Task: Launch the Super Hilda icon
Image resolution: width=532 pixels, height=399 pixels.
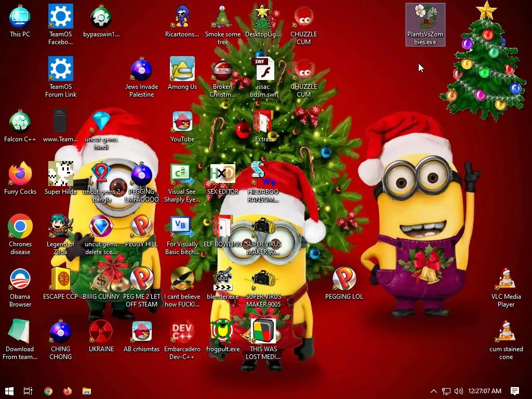Action: click(x=60, y=179)
